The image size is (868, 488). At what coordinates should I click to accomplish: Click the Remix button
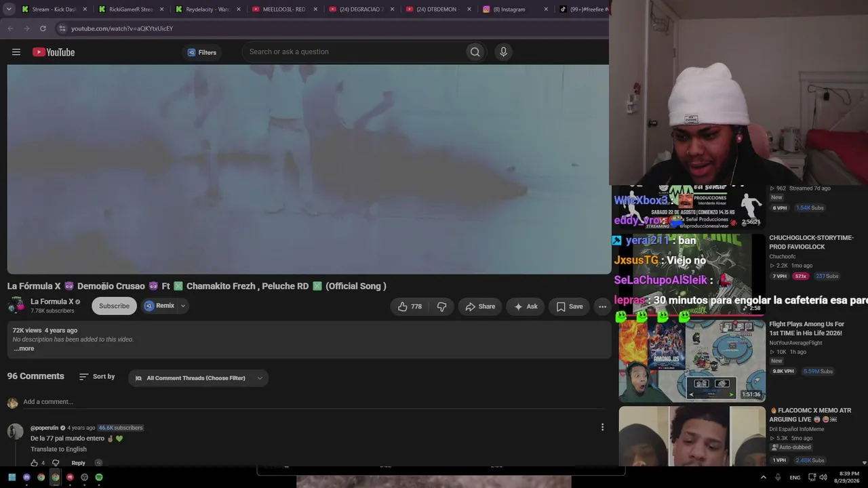160,306
